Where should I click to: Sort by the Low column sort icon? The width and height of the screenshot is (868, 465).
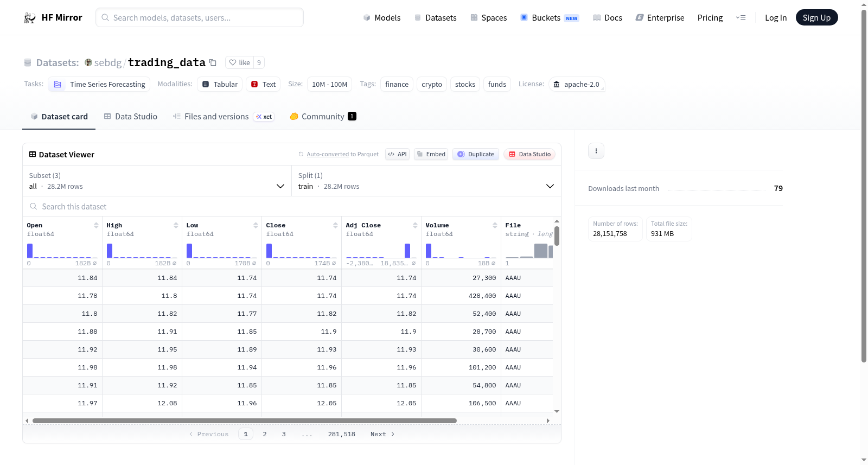click(256, 225)
